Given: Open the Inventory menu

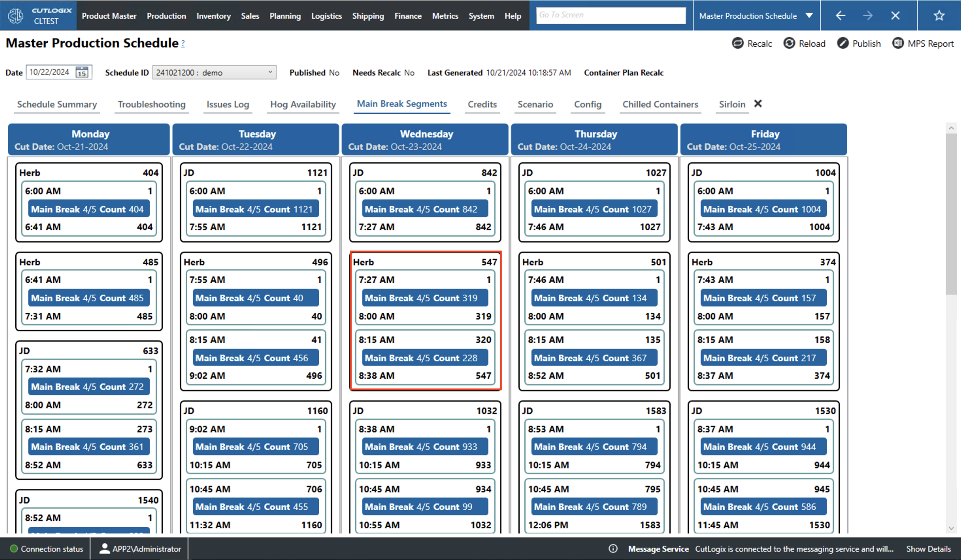Looking at the screenshot, I should [213, 16].
